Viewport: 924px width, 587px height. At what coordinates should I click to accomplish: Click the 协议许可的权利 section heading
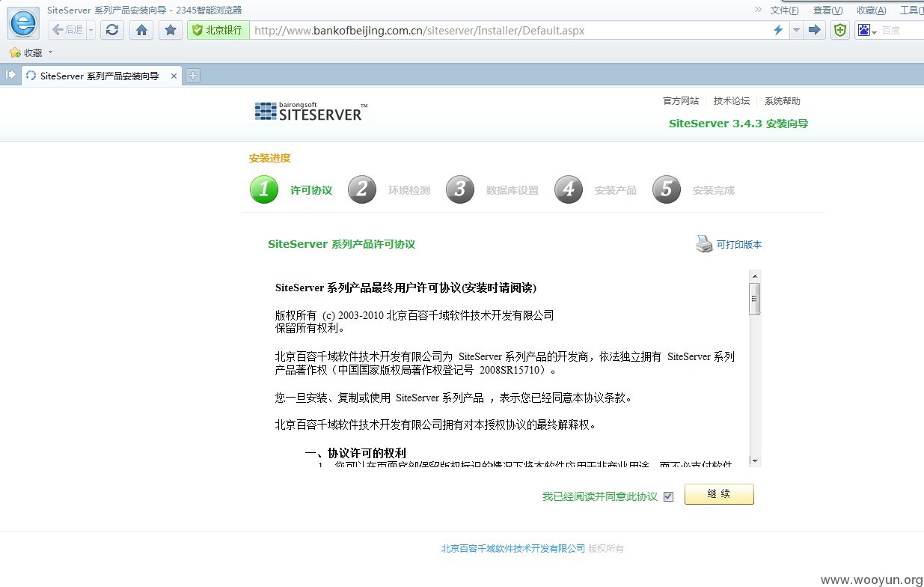[355, 453]
